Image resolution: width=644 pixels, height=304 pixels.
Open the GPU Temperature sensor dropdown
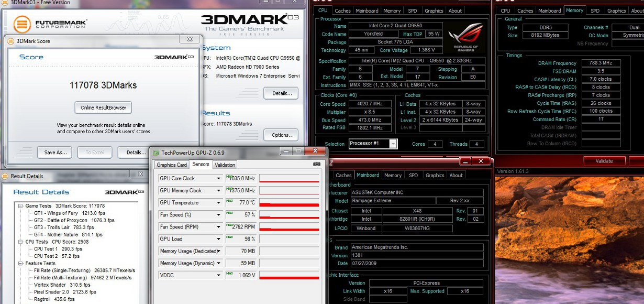pyautogui.click(x=218, y=203)
